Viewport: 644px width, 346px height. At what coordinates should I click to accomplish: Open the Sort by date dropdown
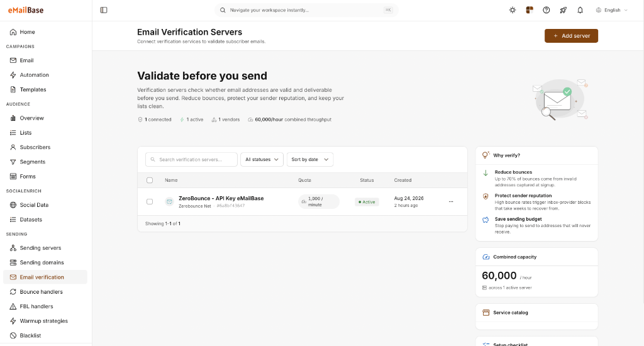[x=309, y=159]
